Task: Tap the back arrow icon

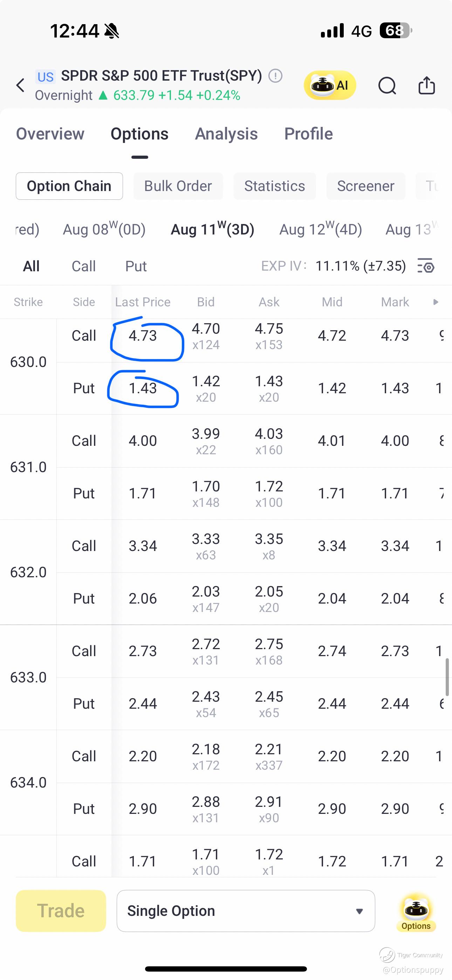Action: coord(21,85)
